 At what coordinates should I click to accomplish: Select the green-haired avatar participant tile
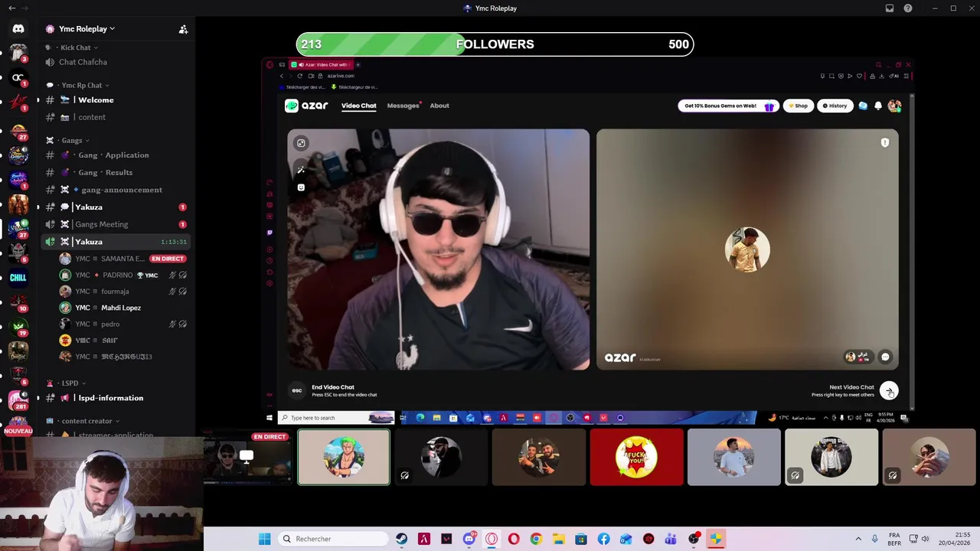[x=344, y=458]
